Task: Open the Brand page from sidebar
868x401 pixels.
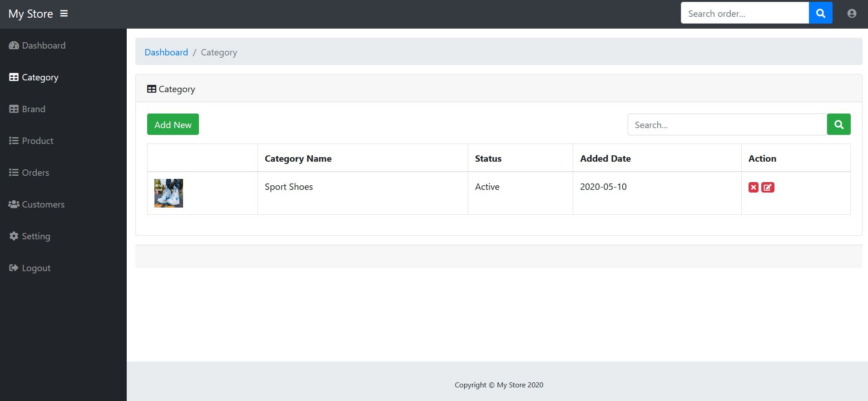Action: pos(33,109)
